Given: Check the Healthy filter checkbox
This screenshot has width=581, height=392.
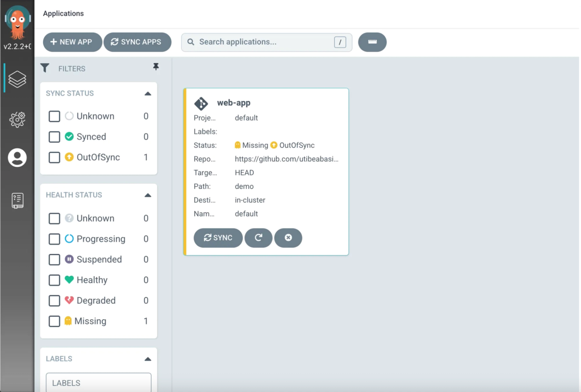Looking at the screenshot, I should pos(54,280).
